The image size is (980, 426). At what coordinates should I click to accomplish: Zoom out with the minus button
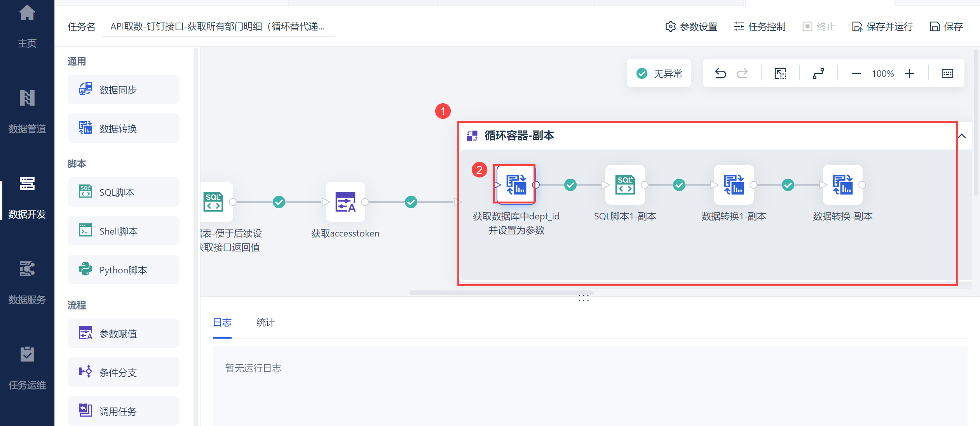[856, 73]
